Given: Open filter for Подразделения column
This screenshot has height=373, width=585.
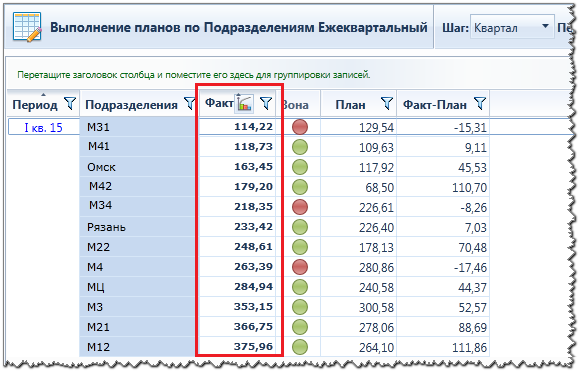Looking at the screenshot, I should click(190, 103).
